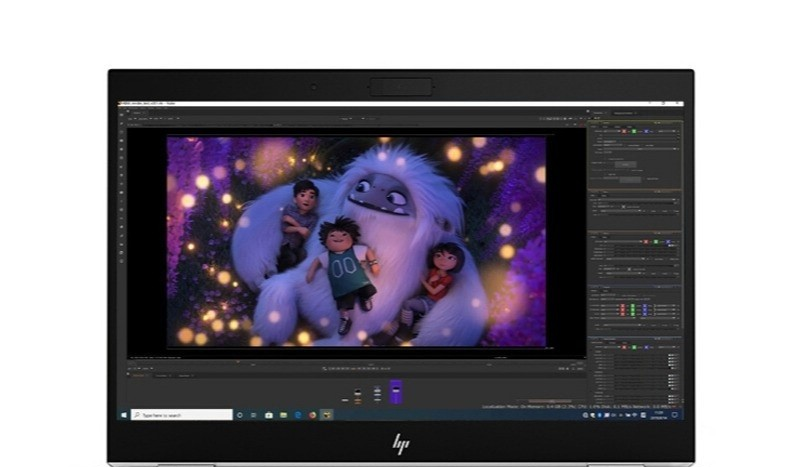Screen dimensions: 798x467
Task: Switch to the Node Graph tab
Action: tap(138, 375)
